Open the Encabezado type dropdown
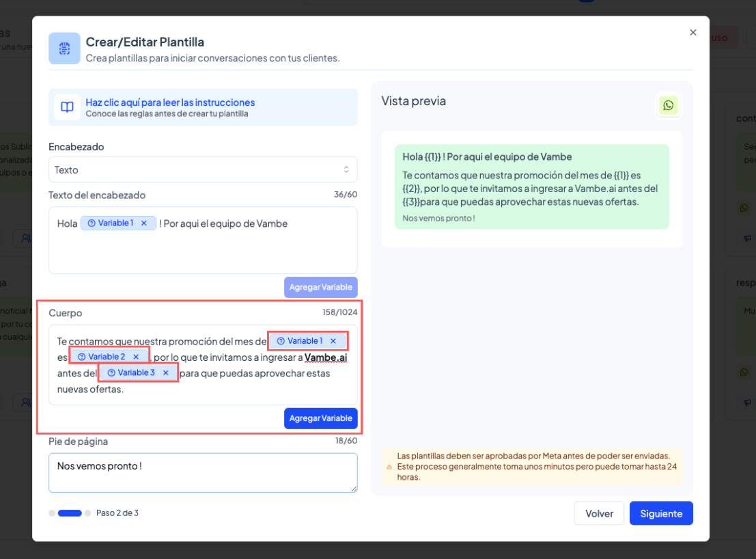This screenshot has width=756, height=559. (203, 169)
